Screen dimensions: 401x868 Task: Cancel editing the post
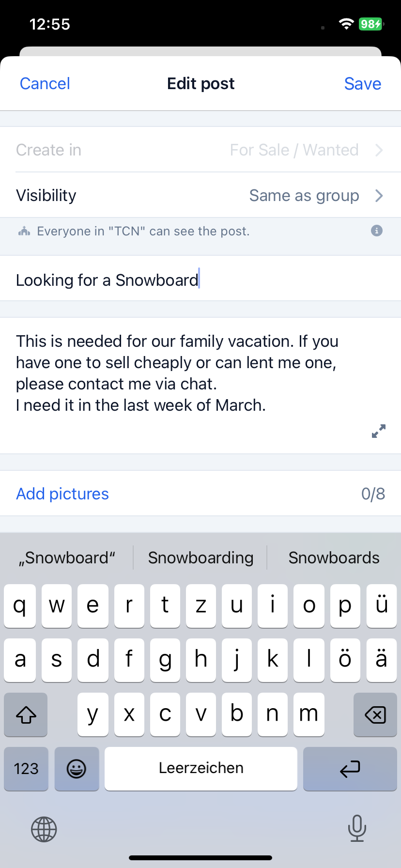click(x=45, y=83)
